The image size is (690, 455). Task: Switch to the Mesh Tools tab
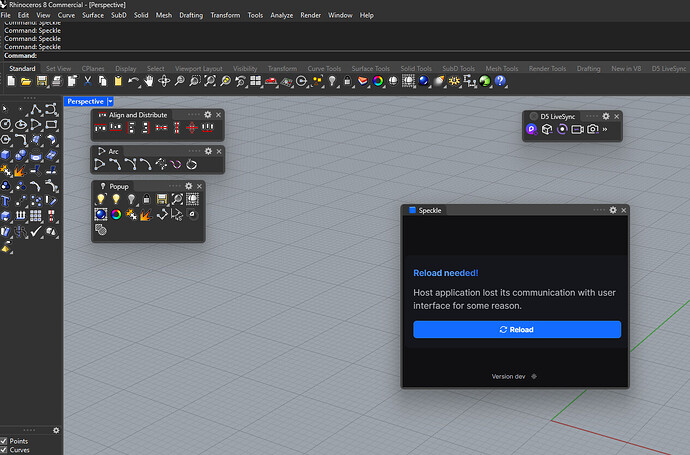pyautogui.click(x=502, y=69)
